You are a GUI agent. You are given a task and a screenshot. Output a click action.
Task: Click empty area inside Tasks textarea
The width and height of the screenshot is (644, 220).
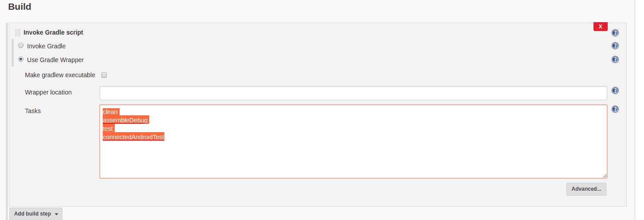point(353,160)
